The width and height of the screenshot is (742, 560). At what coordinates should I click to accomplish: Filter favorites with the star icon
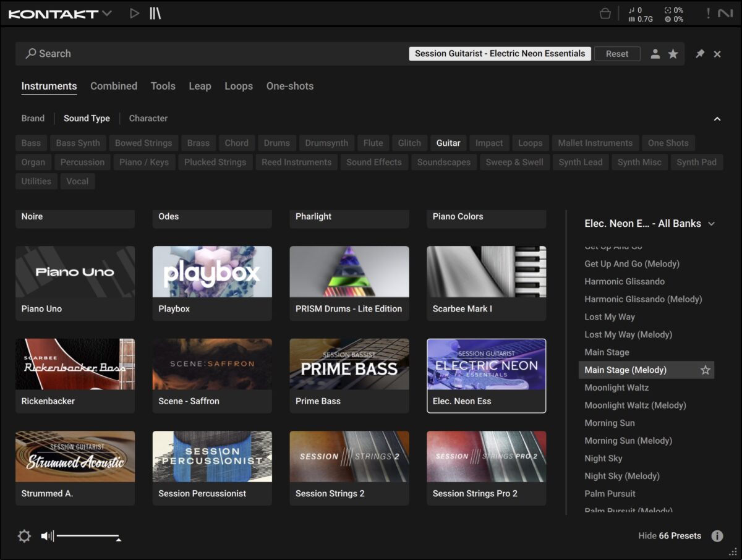click(673, 54)
